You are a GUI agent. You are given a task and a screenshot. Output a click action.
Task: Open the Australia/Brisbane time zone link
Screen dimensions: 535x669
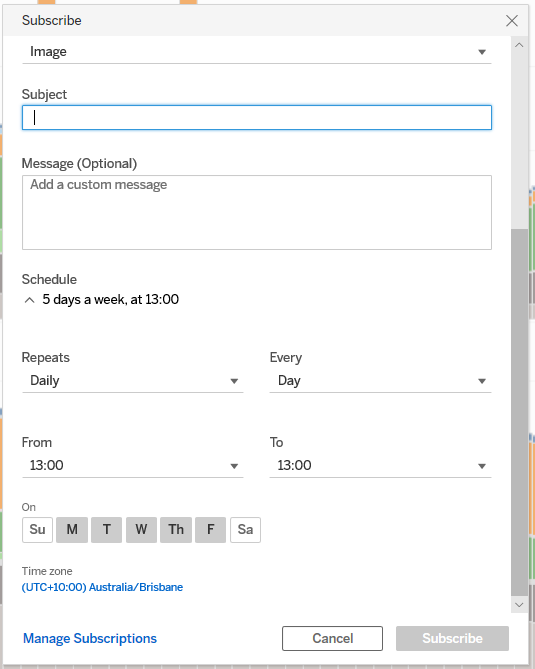tap(102, 587)
